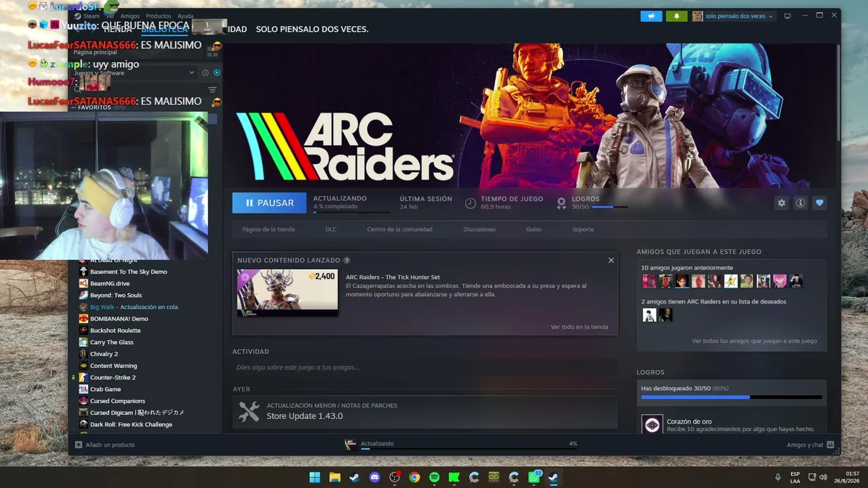
Task: Select the Buckshot Roulette icon
Action: pyautogui.click(x=83, y=331)
